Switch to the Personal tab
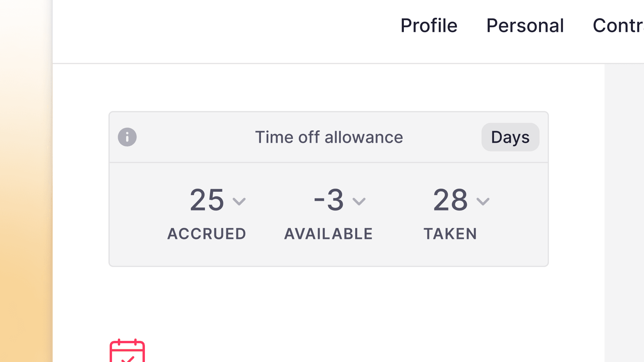 (525, 25)
